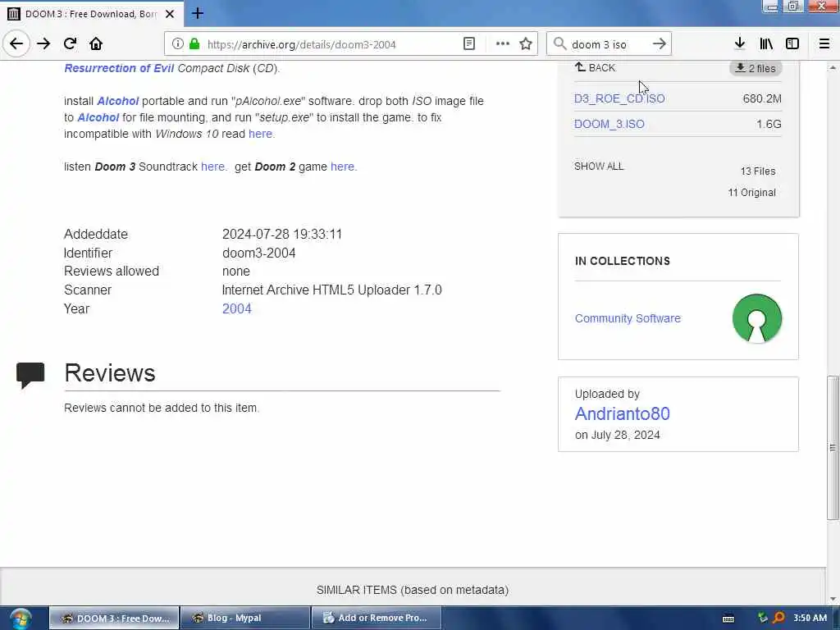Click the orange magnifier tray icon

(779, 618)
